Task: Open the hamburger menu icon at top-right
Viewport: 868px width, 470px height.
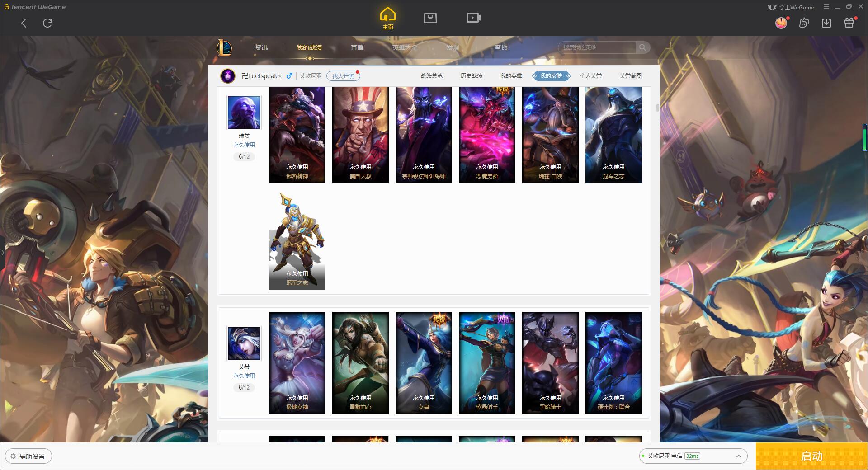Action: [x=826, y=7]
